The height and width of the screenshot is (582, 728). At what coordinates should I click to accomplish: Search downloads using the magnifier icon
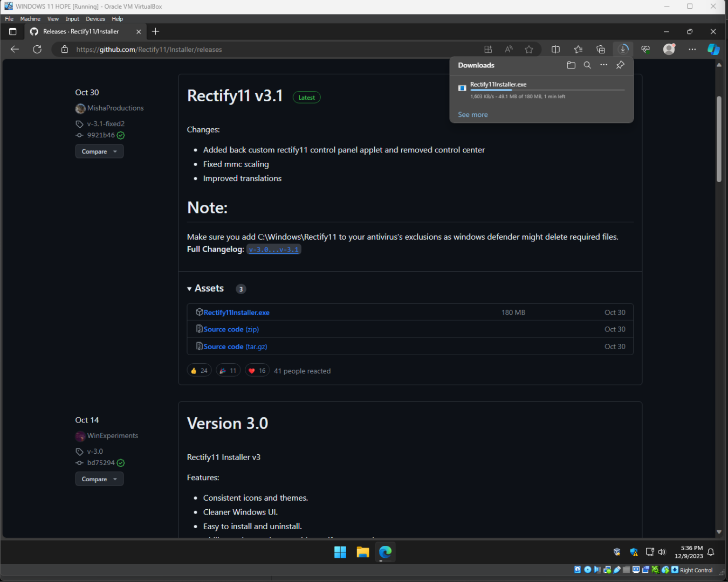point(587,65)
